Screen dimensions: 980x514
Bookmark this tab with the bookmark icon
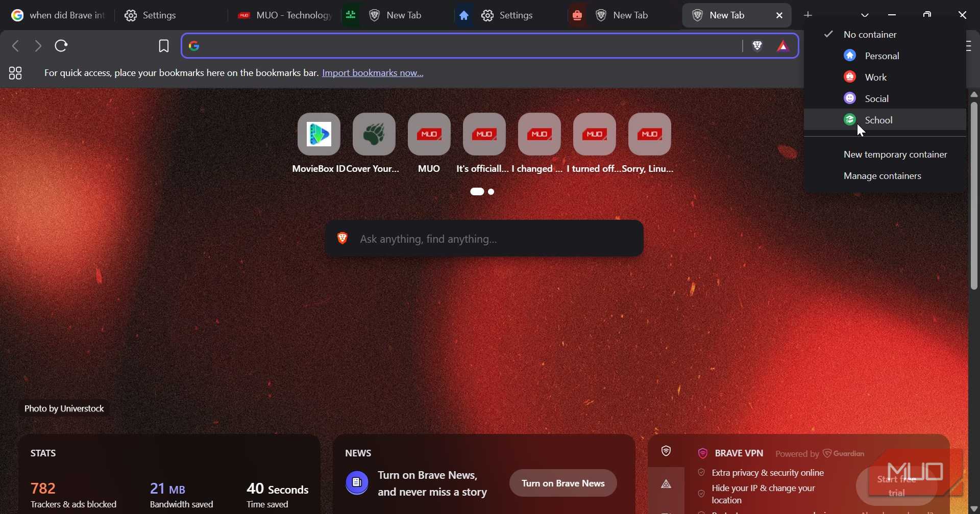pos(164,46)
